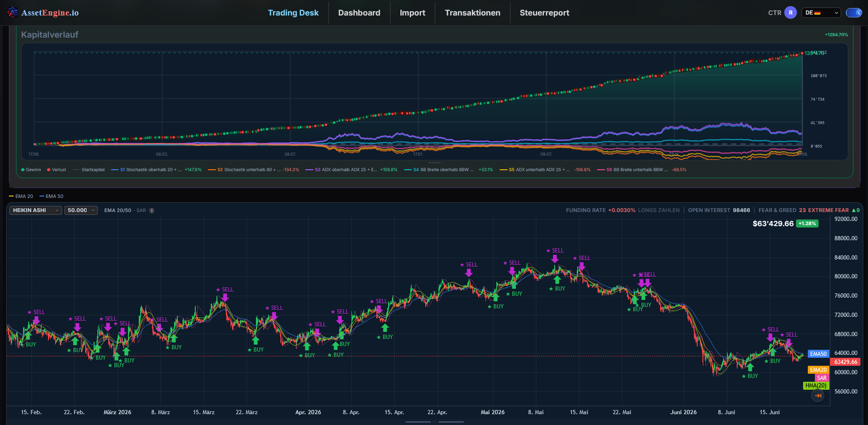Click the OPEN INTEREST 98466 indicator
Image resolution: width=868 pixels, height=425 pixels.
(x=719, y=211)
